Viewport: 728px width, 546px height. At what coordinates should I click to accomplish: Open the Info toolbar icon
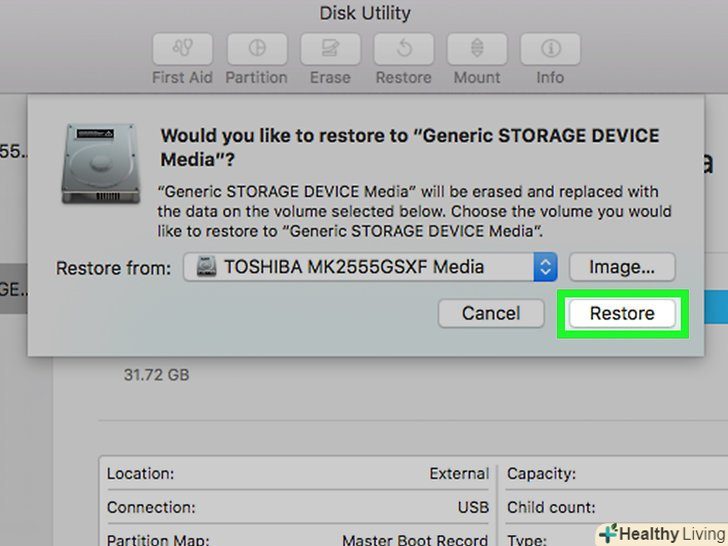coord(550,49)
